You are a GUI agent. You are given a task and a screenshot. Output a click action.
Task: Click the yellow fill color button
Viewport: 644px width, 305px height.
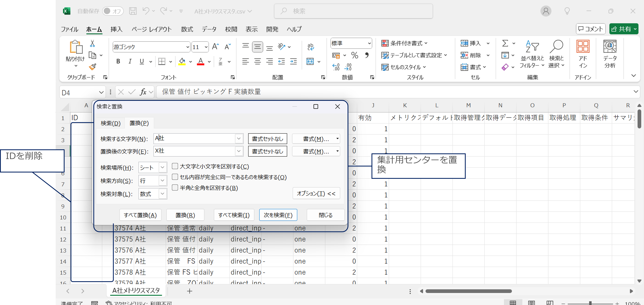pos(182,61)
